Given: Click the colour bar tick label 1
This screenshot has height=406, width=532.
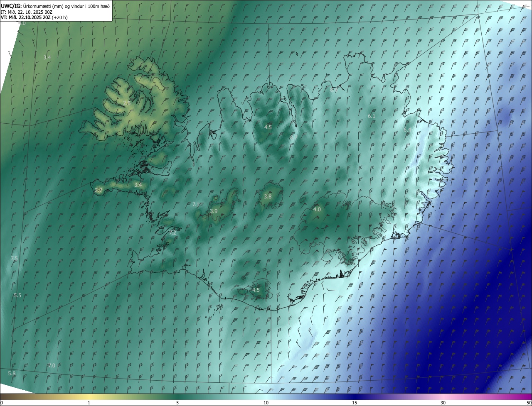Looking at the screenshot, I should pyautogui.click(x=89, y=403).
